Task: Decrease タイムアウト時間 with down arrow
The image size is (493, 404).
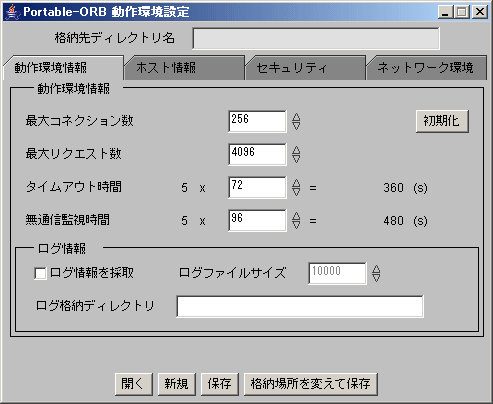Action: [296, 192]
